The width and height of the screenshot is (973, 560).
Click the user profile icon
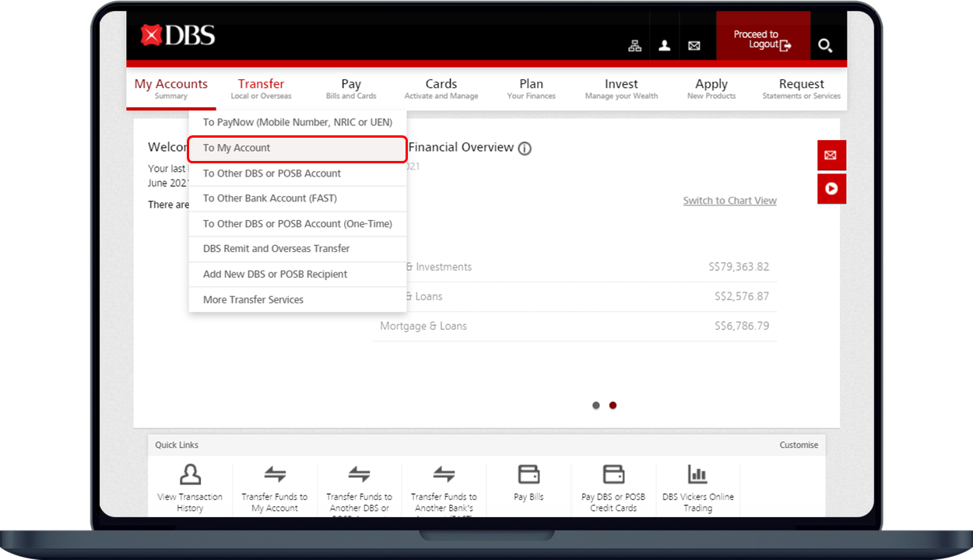coord(664,46)
